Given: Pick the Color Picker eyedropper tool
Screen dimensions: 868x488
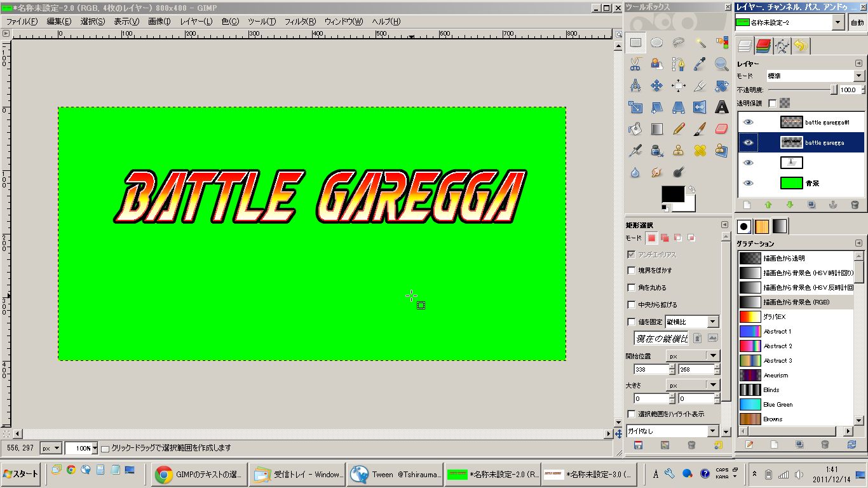Looking at the screenshot, I should (x=700, y=64).
